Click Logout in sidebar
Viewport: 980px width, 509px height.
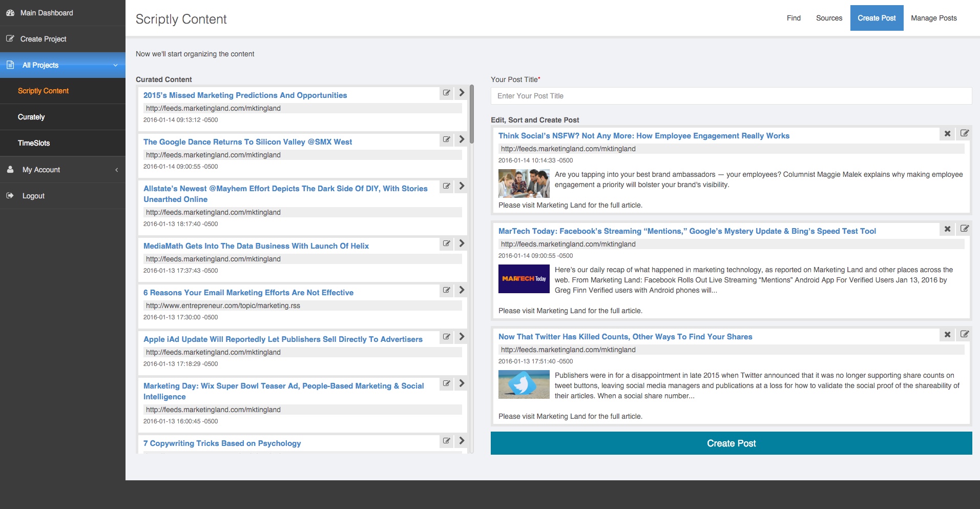click(x=62, y=196)
